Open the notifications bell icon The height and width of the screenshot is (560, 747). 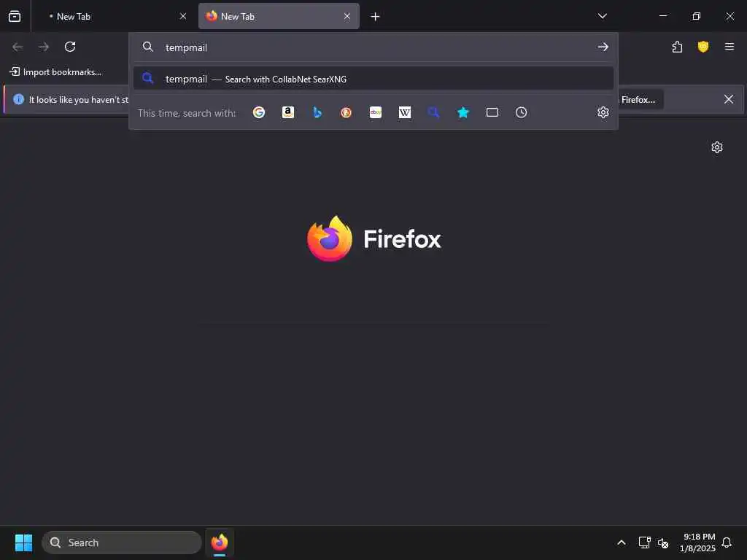click(727, 542)
